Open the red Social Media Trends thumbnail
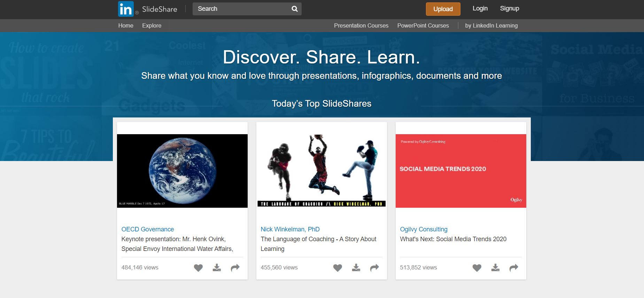 coord(461,171)
